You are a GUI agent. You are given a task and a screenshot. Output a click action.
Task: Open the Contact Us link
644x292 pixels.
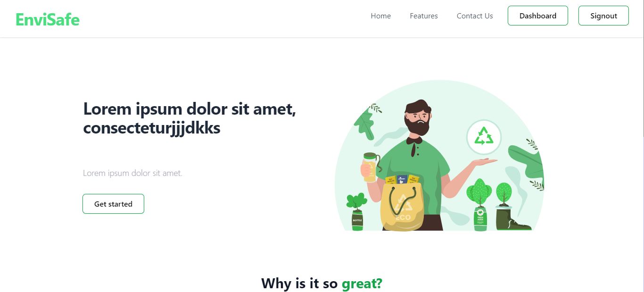click(x=475, y=16)
